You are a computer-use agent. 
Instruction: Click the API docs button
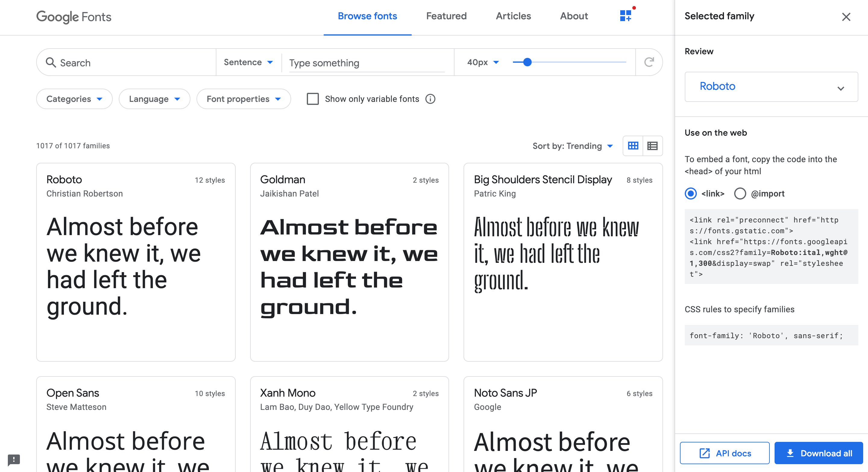coord(725,453)
